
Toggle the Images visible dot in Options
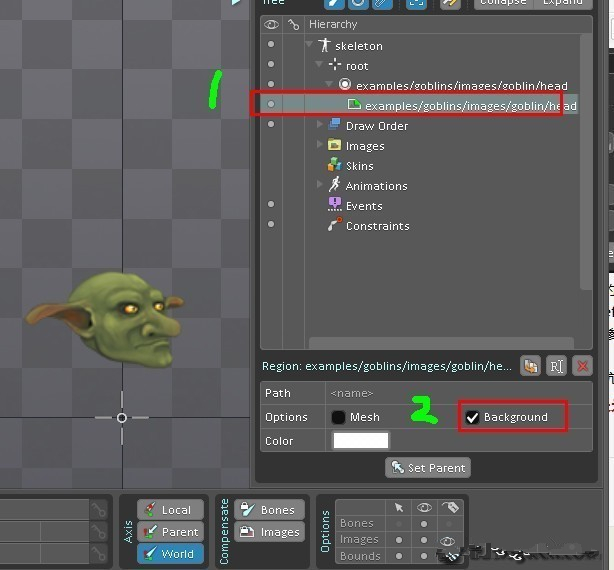(424, 540)
